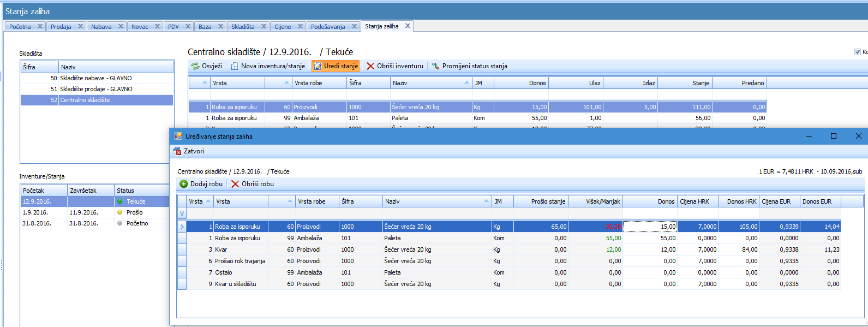Create new inventory via Nova inventura/stanje
The width and height of the screenshot is (868, 327).
[268, 66]
